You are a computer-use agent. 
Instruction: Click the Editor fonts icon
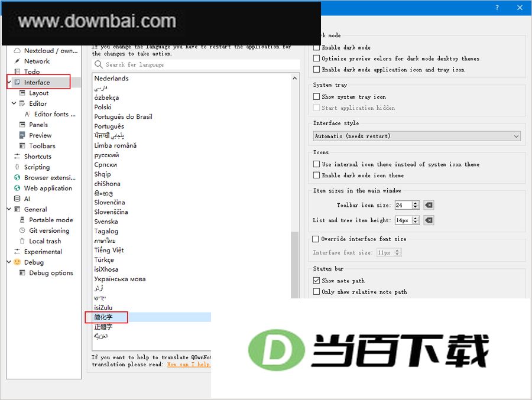27,114
